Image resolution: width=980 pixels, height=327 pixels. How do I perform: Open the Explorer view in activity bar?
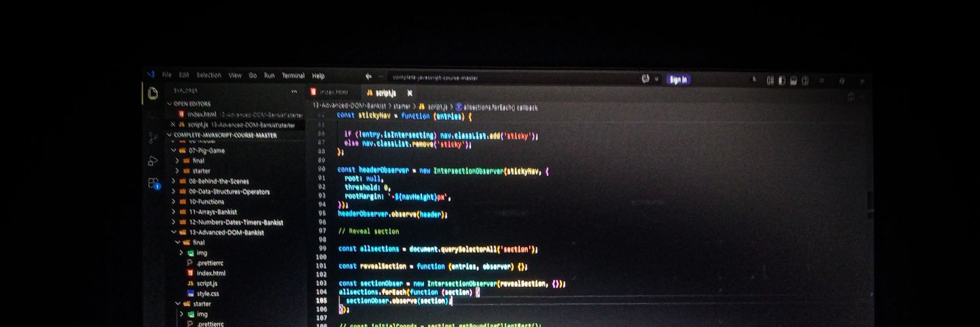[152, 93]
